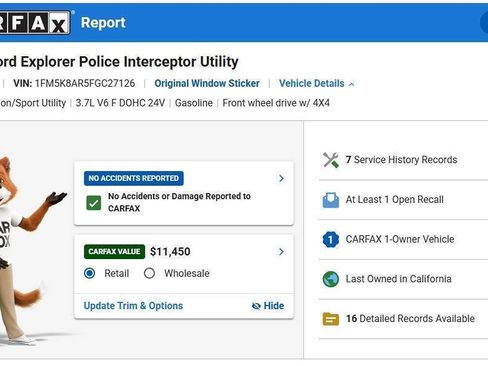The image size is (488, 366).
Task: Click the CARFAX logo
Action: coord(35,23)
